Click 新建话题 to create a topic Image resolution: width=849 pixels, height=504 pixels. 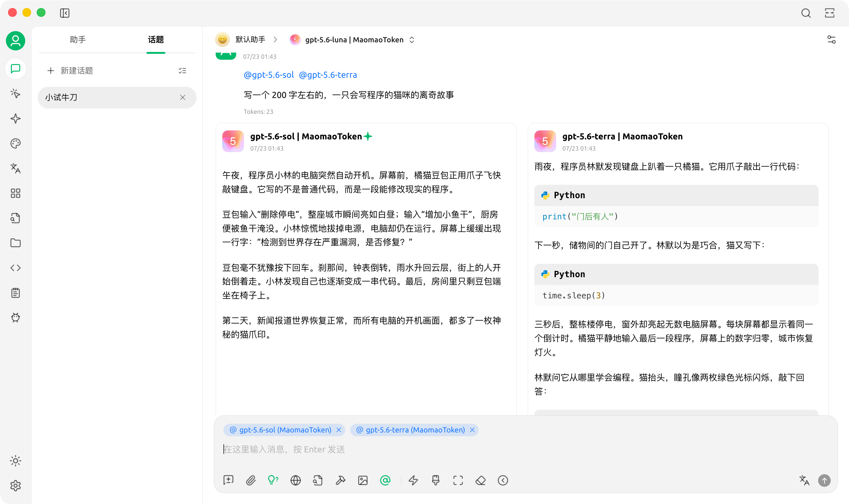tap(70, 71)
